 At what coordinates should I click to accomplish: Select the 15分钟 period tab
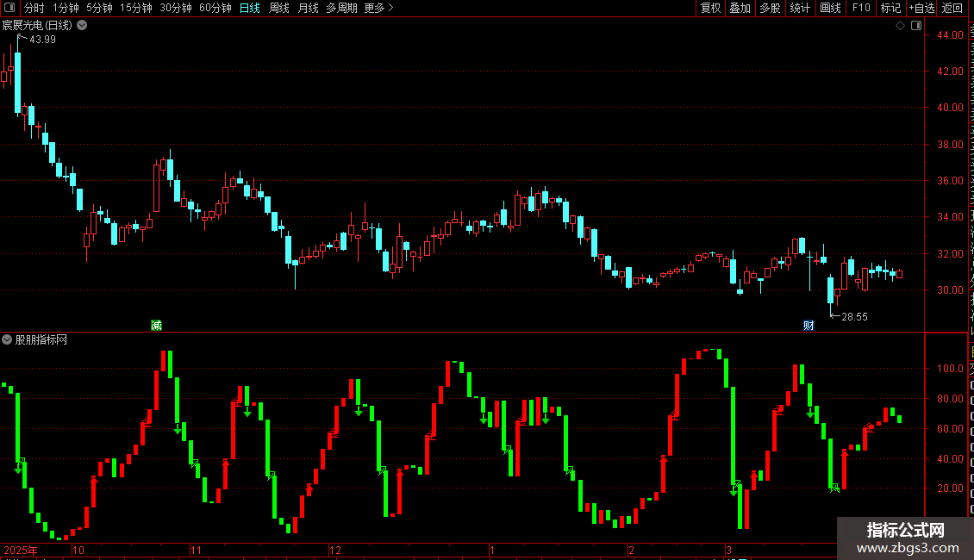[x=136, y=8]
